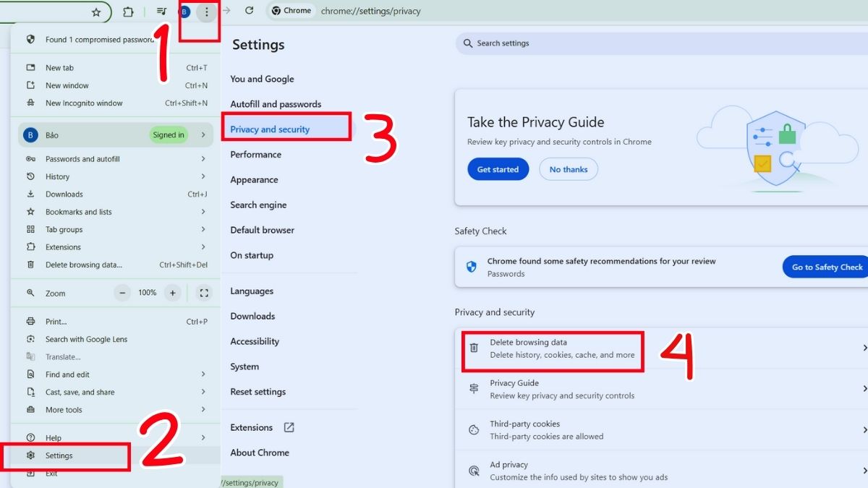Click Go to Safety Check button
The width and height of the screenshot is (868, 488).
tap(826, 267)
